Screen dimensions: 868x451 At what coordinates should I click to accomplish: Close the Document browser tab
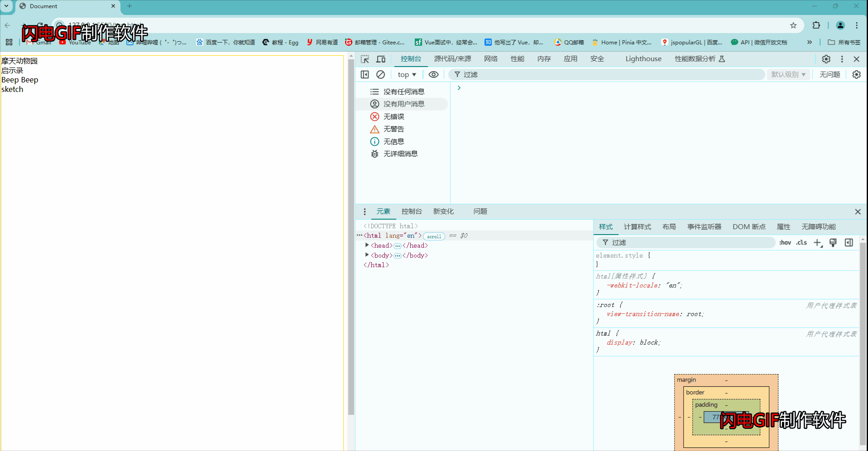[x=113, y=6]
